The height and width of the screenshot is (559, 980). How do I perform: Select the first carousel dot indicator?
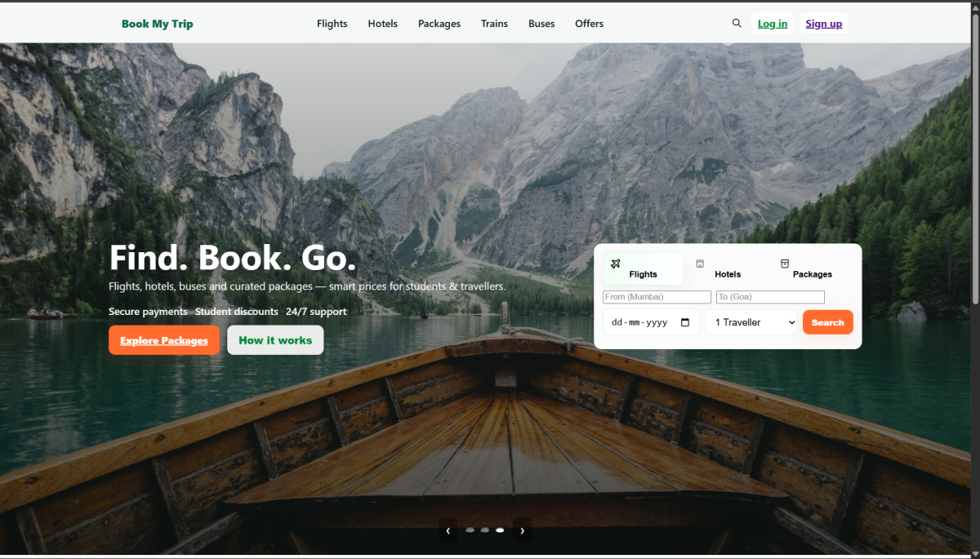pos(470,530)
